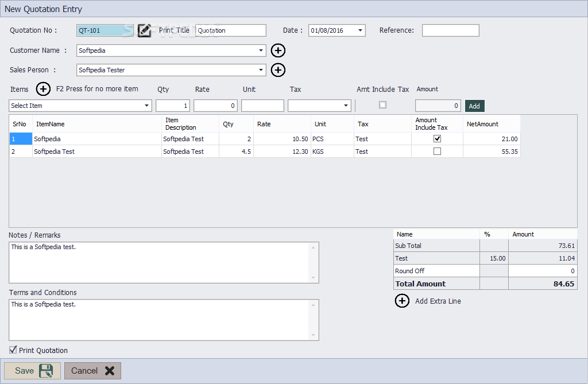
Task: Click the 4.5 quantity cell
Action: coord(236,152)
